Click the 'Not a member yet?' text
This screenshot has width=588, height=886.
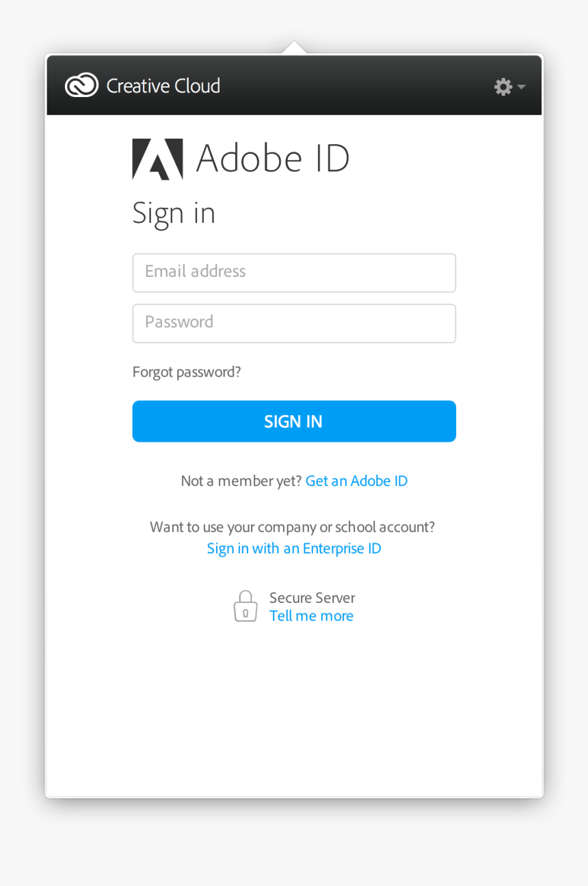[241, 481]
